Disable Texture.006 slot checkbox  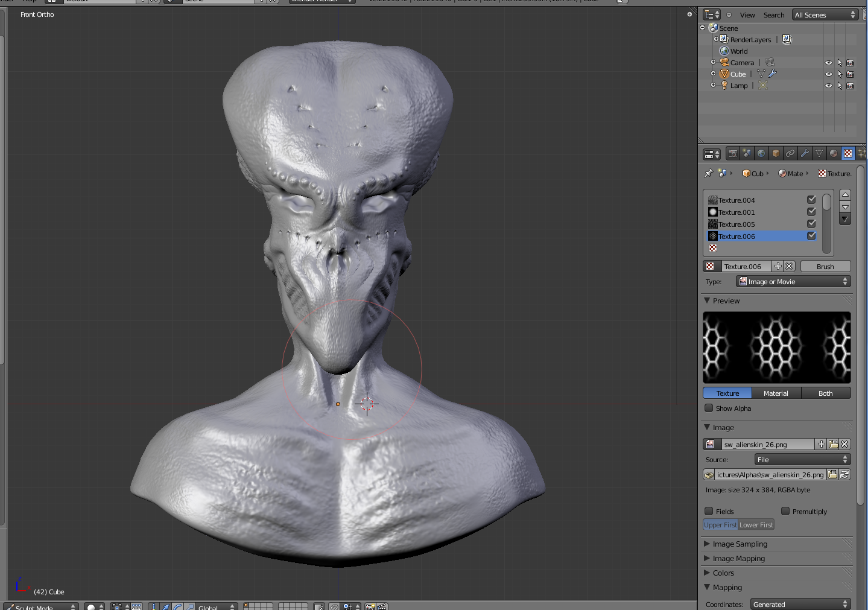tap(811, 235)
